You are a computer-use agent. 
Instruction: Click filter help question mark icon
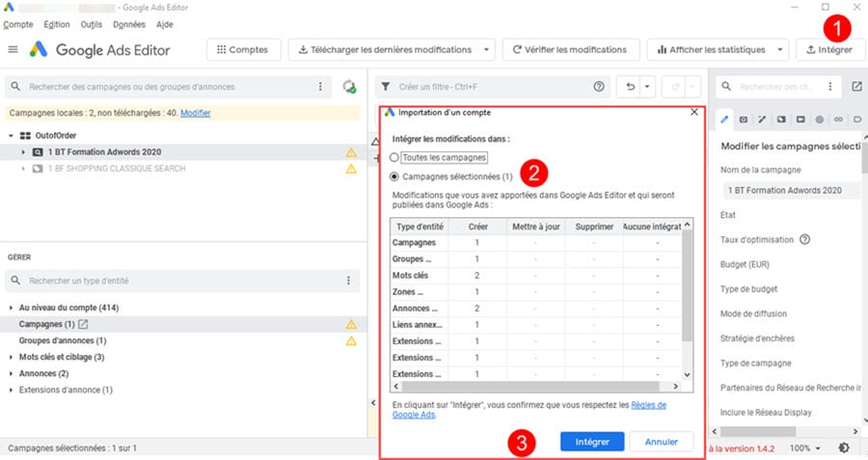point(599,87)
